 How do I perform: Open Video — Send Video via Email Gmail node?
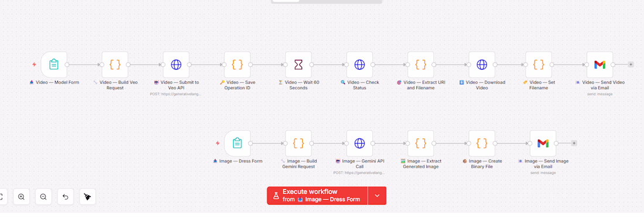pyautogui.click(x=600, y=65)
